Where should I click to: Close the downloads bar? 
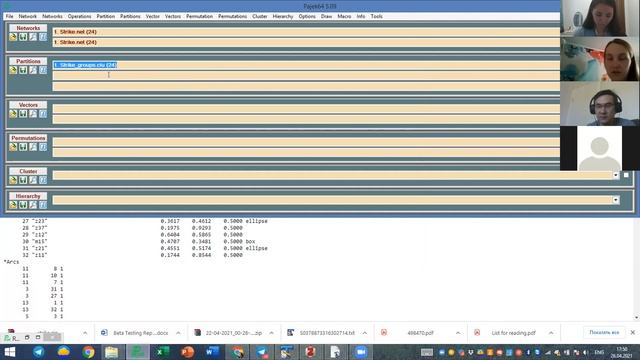(x=633, y=333)
